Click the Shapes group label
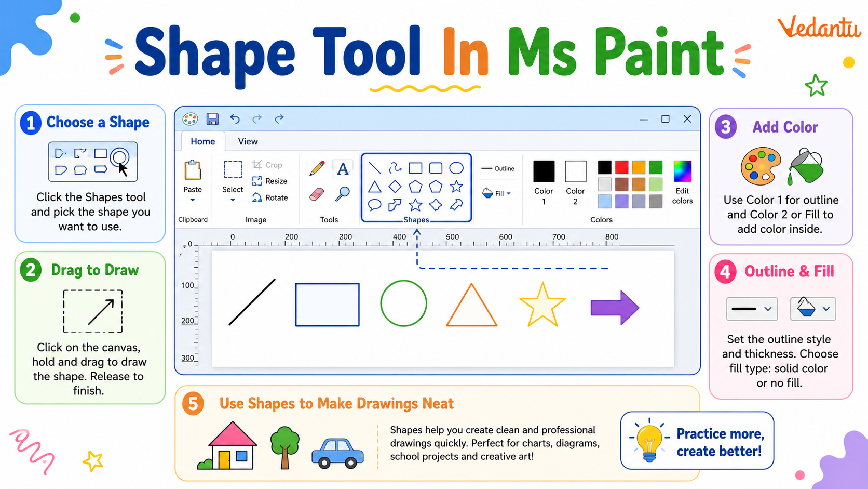The width and height of the screenshot is (868, 489). (x=416, y=220)
